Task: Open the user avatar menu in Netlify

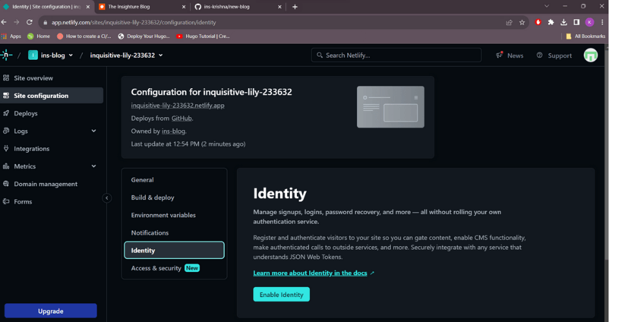Action: coord(591,55)
